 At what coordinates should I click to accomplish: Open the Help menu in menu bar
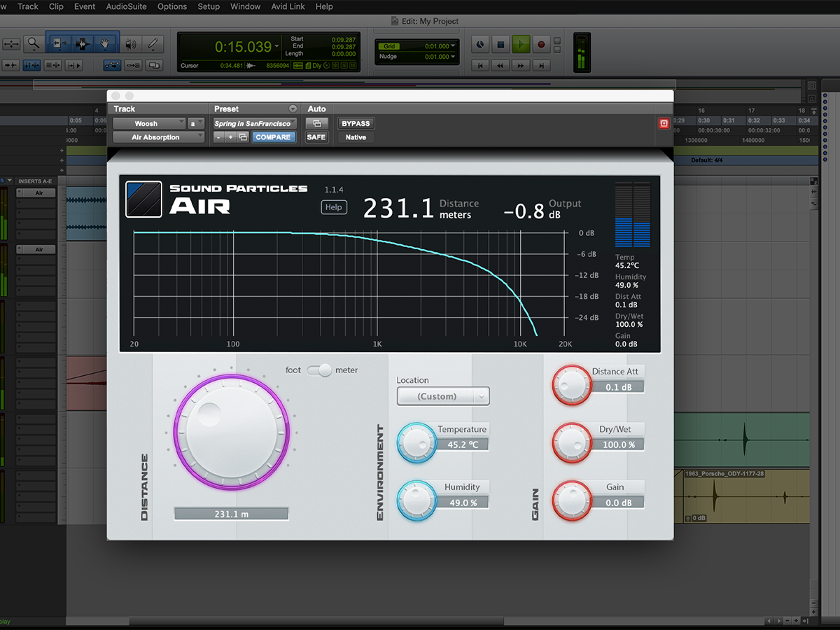324,6
